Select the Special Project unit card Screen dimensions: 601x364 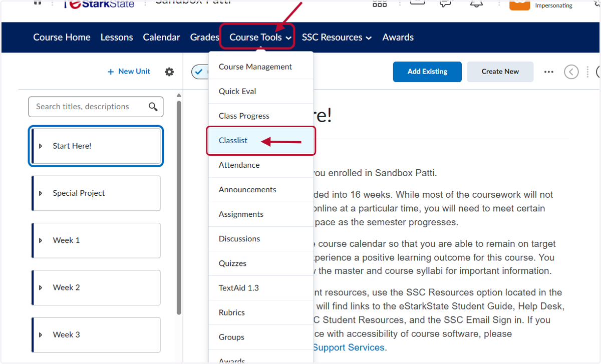(96, 193)
